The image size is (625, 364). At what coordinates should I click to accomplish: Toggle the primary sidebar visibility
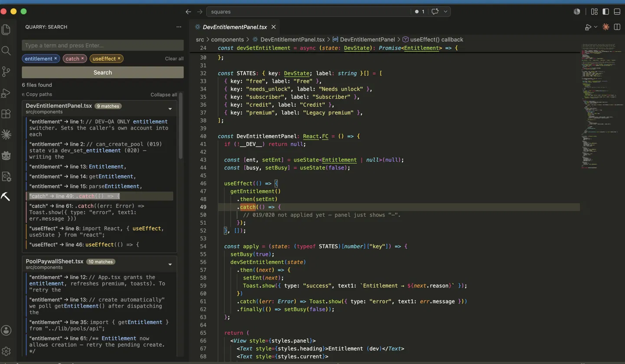605,12
